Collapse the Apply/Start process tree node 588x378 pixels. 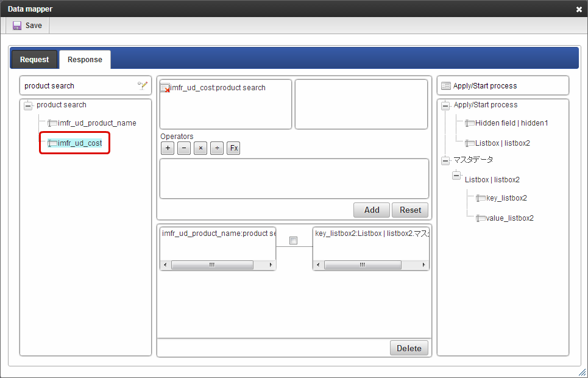coord(445,105)
